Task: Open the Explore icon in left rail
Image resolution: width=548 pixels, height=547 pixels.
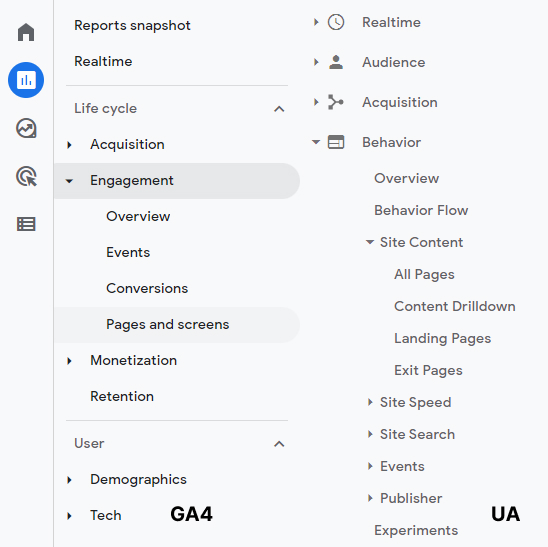Action: pos(26,128)
